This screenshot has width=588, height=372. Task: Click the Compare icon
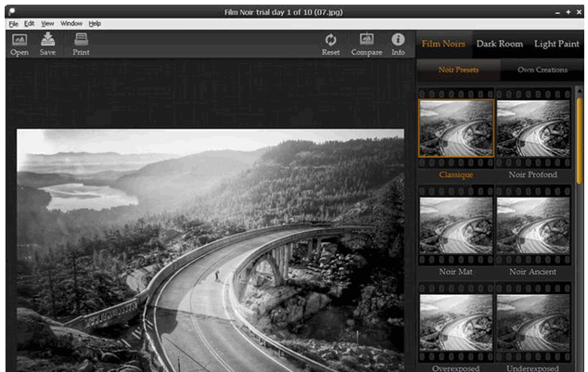[366, 41]
